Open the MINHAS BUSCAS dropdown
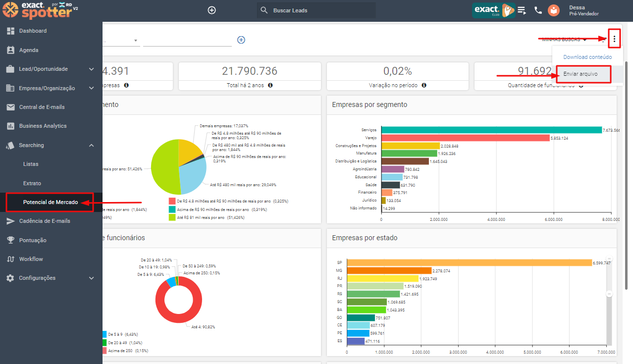This screenshot has height=364, width=633. (x=565, y=39)
